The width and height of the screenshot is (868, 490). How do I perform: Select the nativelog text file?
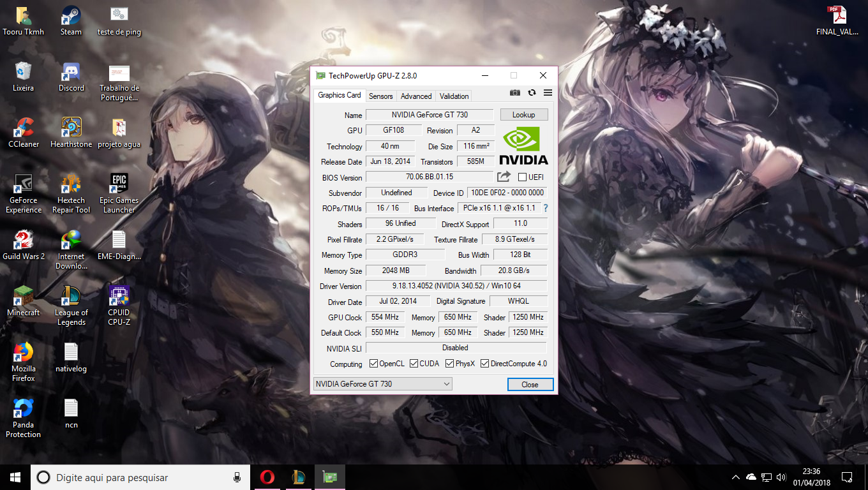pos(71,358)
